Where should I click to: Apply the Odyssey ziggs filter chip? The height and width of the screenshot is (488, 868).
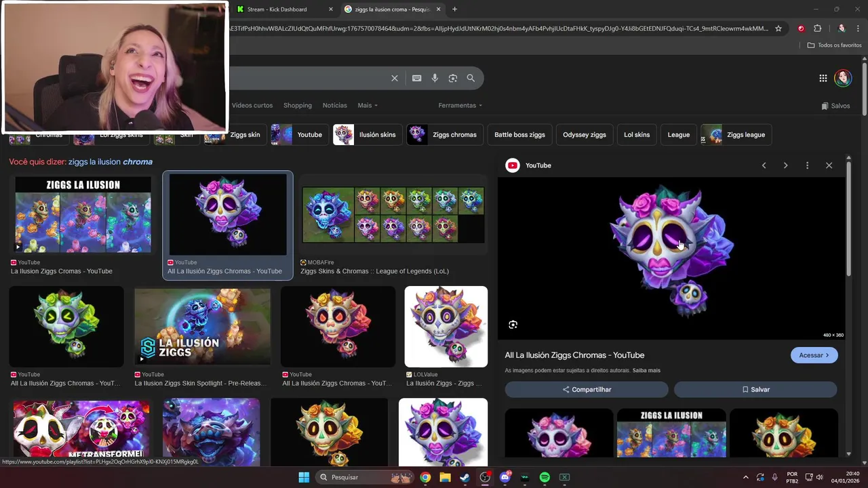pyautogui.click(x=585, y=134)
